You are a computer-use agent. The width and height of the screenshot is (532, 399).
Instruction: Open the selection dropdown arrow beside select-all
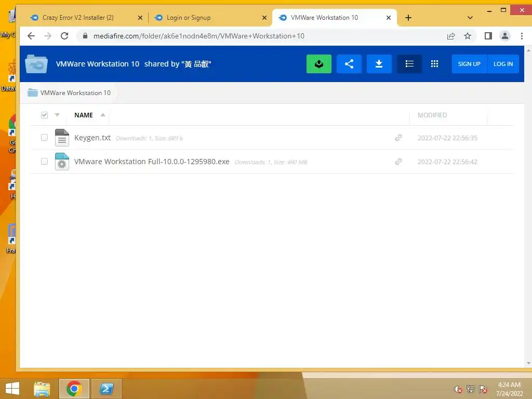click(57, 115)
